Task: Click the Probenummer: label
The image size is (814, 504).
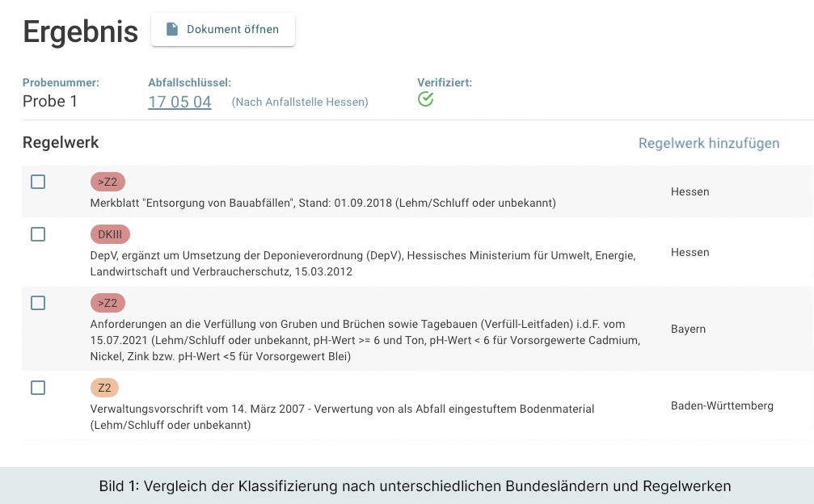Action: tap(61, 82)
